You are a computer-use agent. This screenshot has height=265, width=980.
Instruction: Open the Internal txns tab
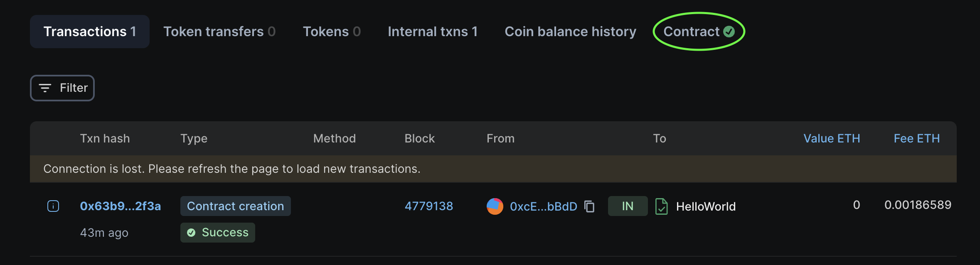point(433,32)
